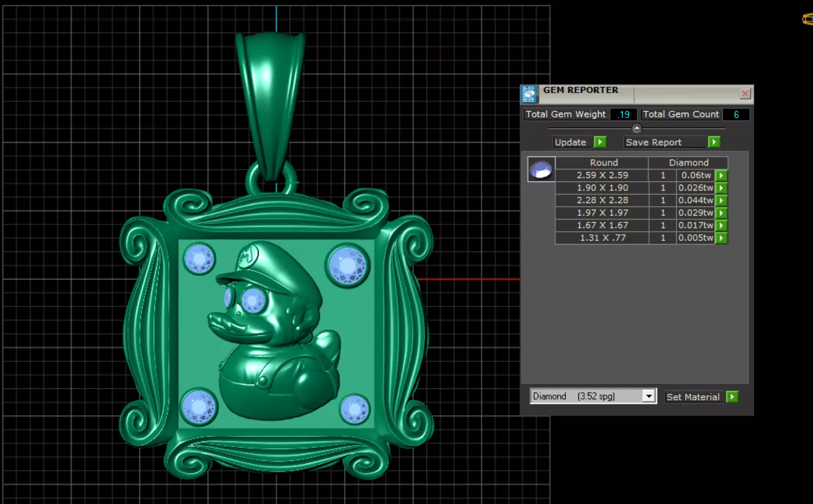Click the Diamond column header
The height and width of the screenshot is (504, 813).
(689, 163)
